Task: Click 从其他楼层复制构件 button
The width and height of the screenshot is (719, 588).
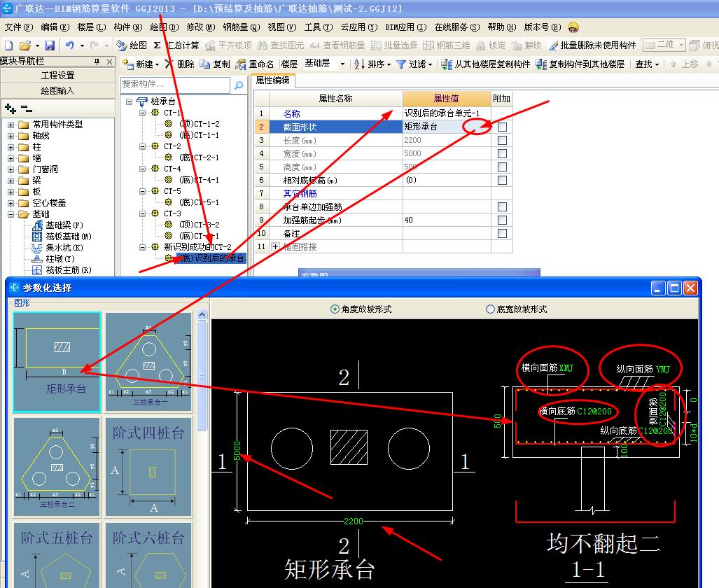Action: [486, 64]
